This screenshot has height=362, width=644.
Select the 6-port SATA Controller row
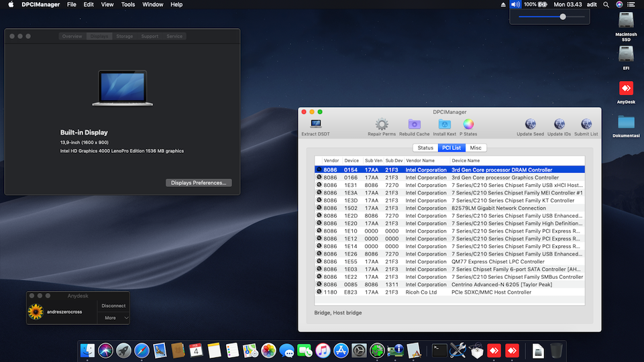coord(449,269)
